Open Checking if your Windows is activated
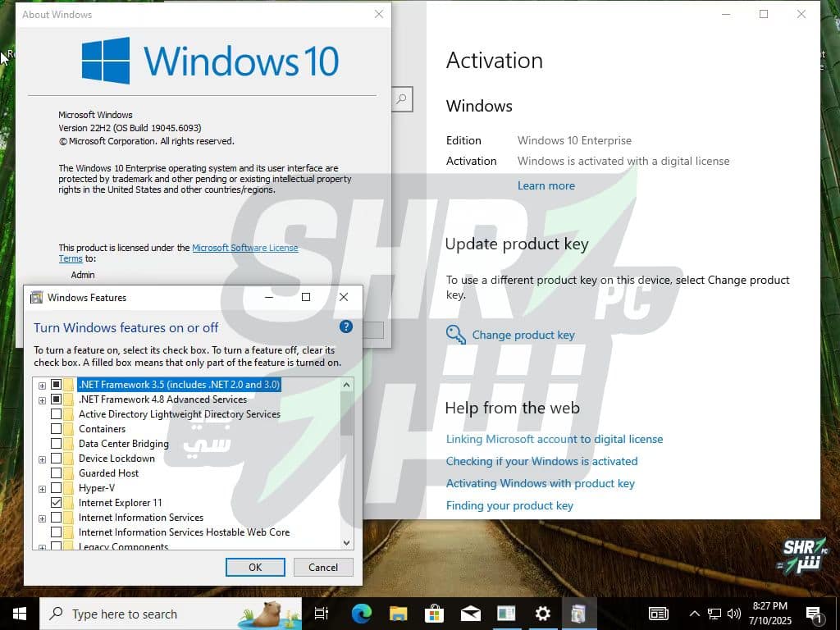The width and height of the screenshot is (840, 630). 541,461
